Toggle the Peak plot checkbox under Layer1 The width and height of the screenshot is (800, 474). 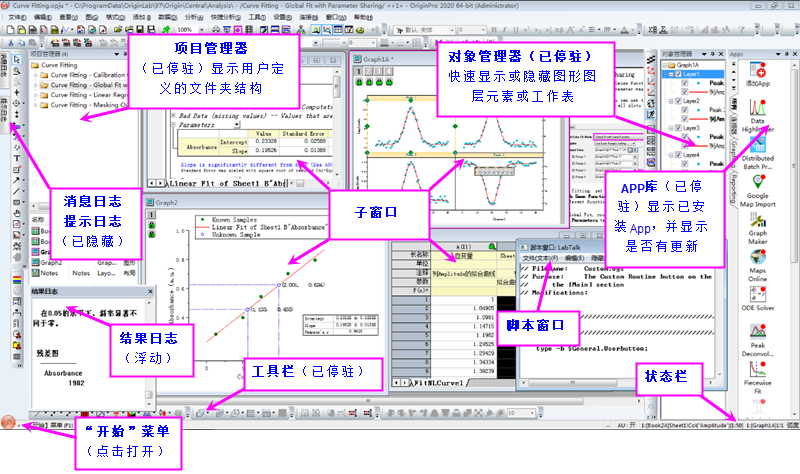(x=685, y=83)
